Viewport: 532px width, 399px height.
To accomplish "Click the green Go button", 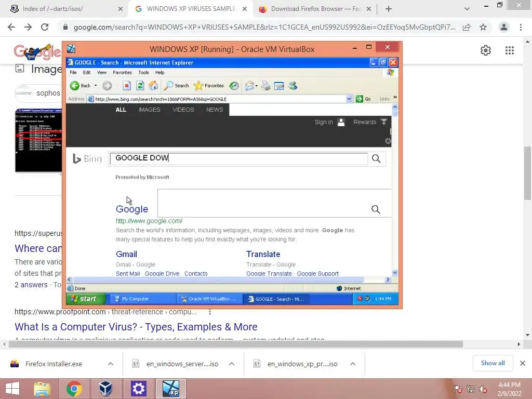I will (x=363, y=99).
